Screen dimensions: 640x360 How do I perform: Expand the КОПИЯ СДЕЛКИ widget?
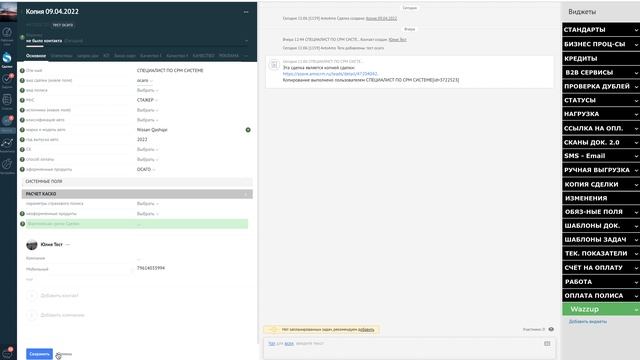[x=601, y=184]
